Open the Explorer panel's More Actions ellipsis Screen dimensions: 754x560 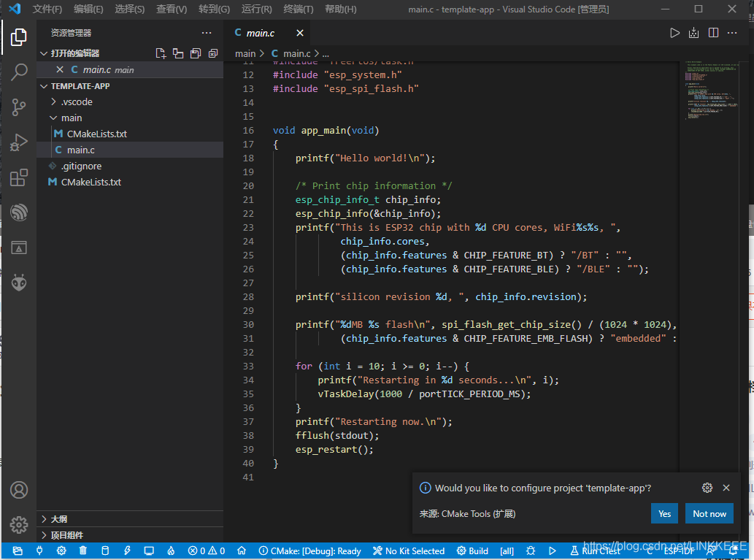pyautogui.click(x=207, y=33)
